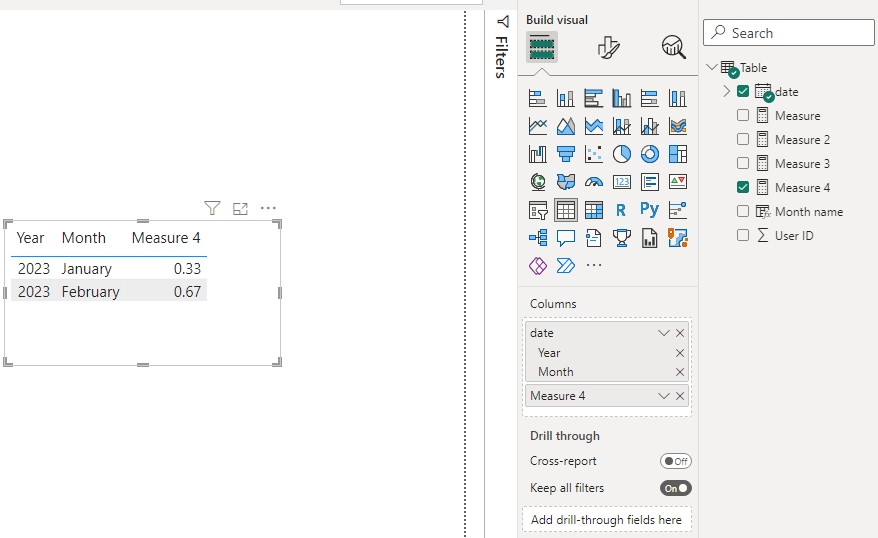878x538 pixels.
Task: Insert a pie chart visual
Action: point(622,154)
